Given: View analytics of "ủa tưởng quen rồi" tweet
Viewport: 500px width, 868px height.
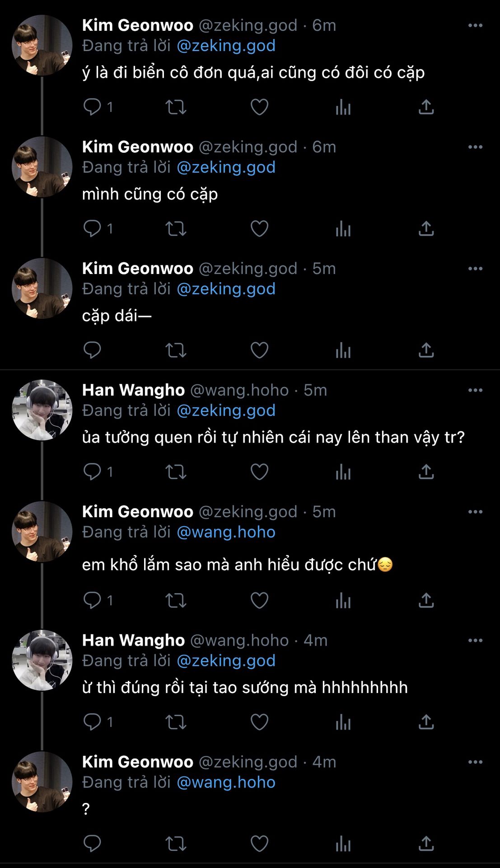Looking at the screenshot, I should pyautogui.click(x=343, y=472).
